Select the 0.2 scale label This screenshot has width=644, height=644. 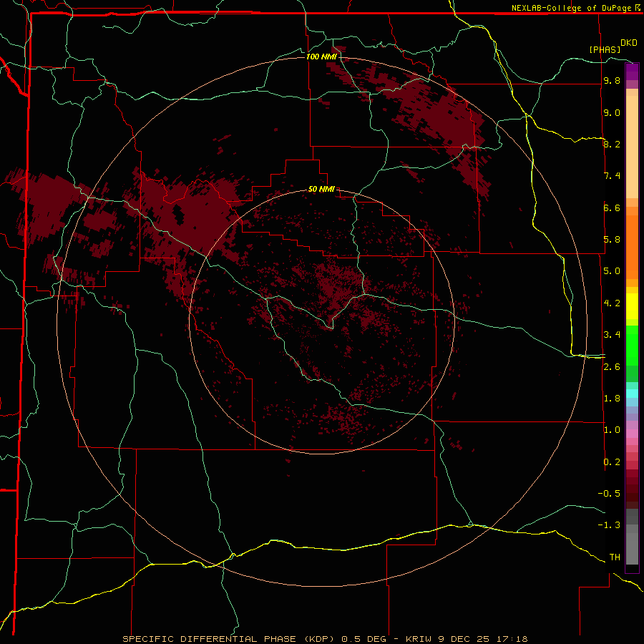[x=612, y=462]
